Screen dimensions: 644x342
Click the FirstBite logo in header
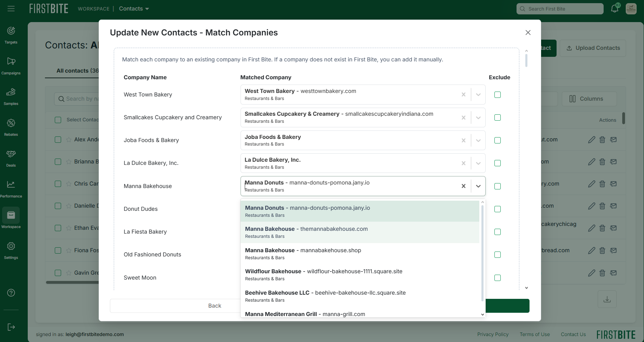49,9
